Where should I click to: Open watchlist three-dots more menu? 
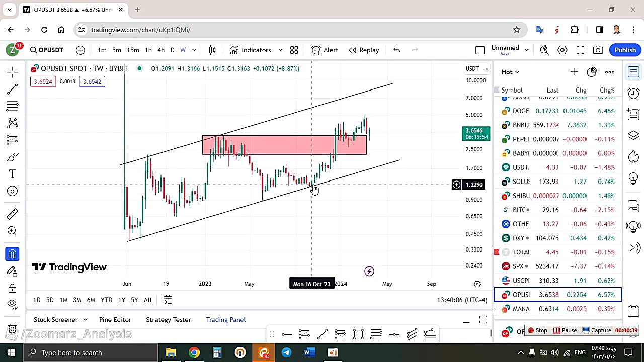coord(610,72)
